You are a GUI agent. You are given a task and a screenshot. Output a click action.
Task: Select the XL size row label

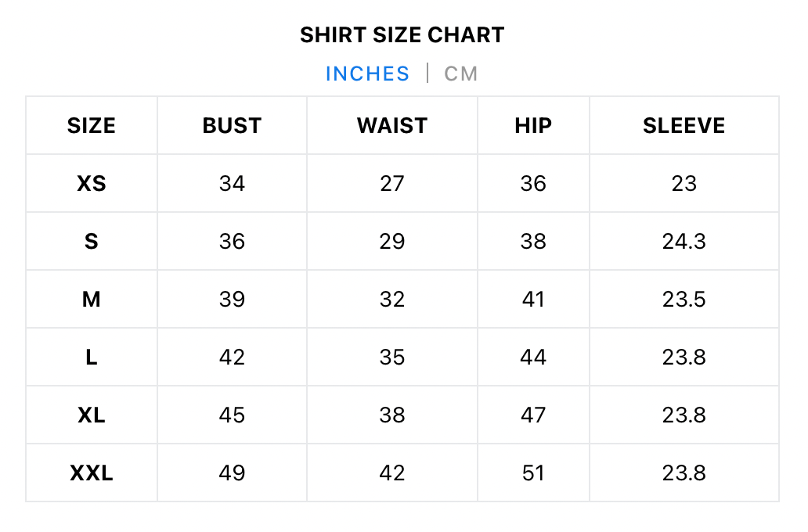[92, 415]
